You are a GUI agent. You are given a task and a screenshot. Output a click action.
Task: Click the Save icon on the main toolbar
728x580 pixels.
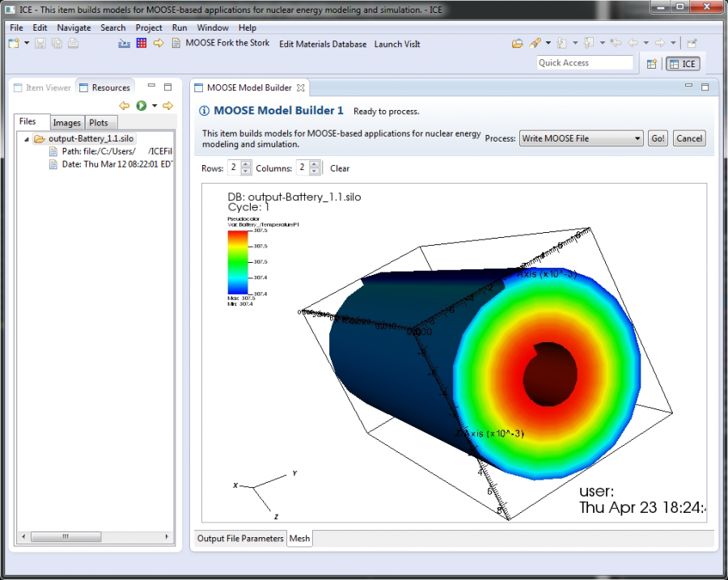point(40,43)
